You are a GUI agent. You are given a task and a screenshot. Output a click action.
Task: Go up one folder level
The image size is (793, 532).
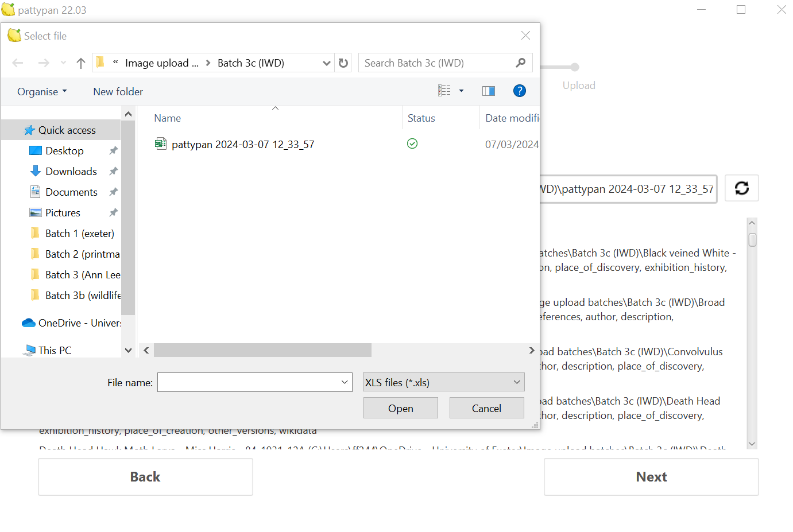click(x=81, y=63)
